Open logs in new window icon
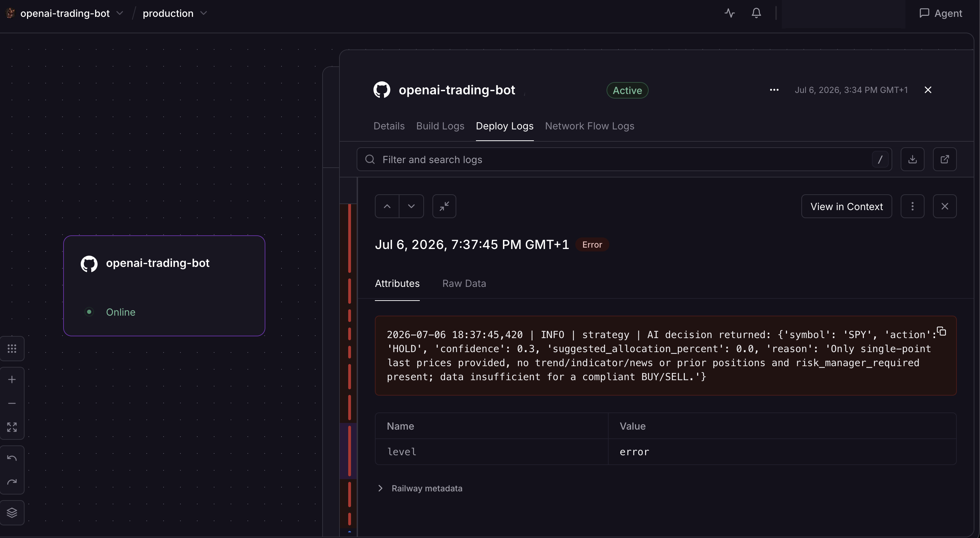Screen dimensions: 980x538 point(944,159)
